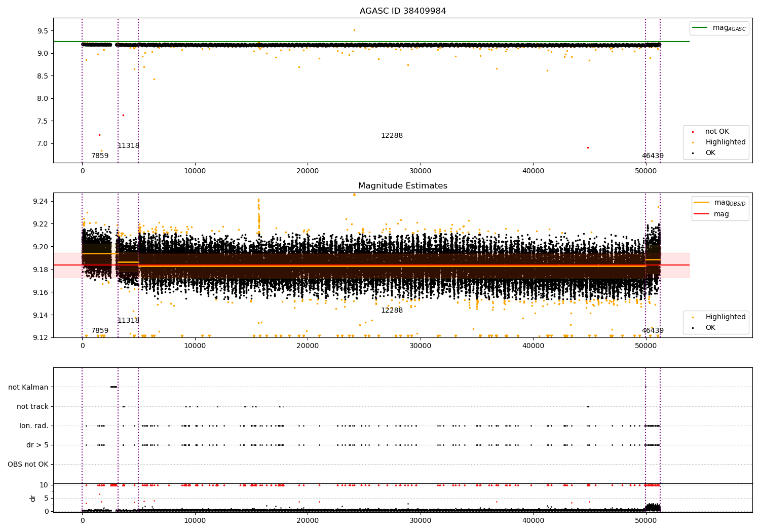Select the mag AGASC legend entry in top plot
The image size is (760, 532).
719,28
